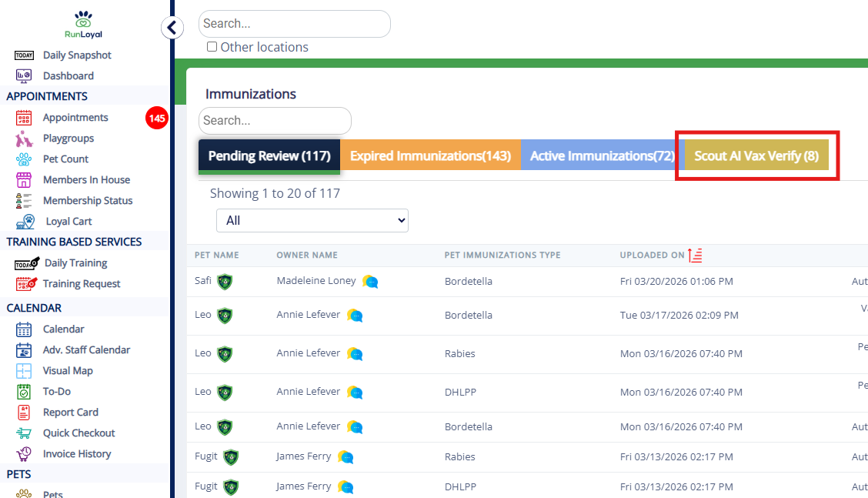Click the Daily Training icon
The width and height of the screenshot is (868, 498).
pyautogui.click(x=27, y=263)
